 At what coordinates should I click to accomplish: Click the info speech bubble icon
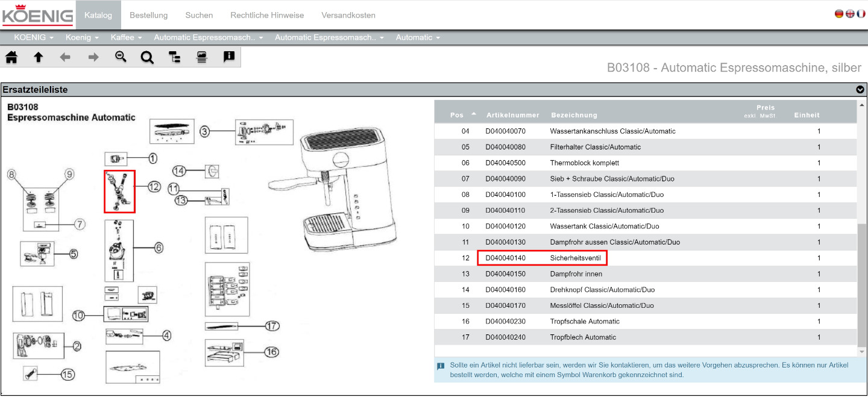tap(228, 57)
